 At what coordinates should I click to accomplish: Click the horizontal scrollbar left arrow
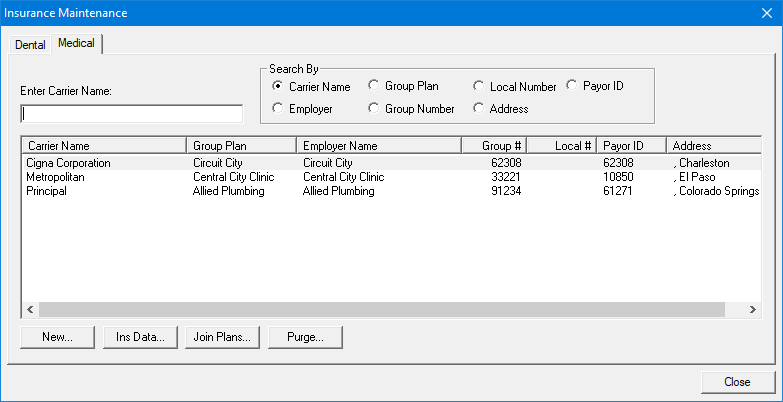[30, 310]
